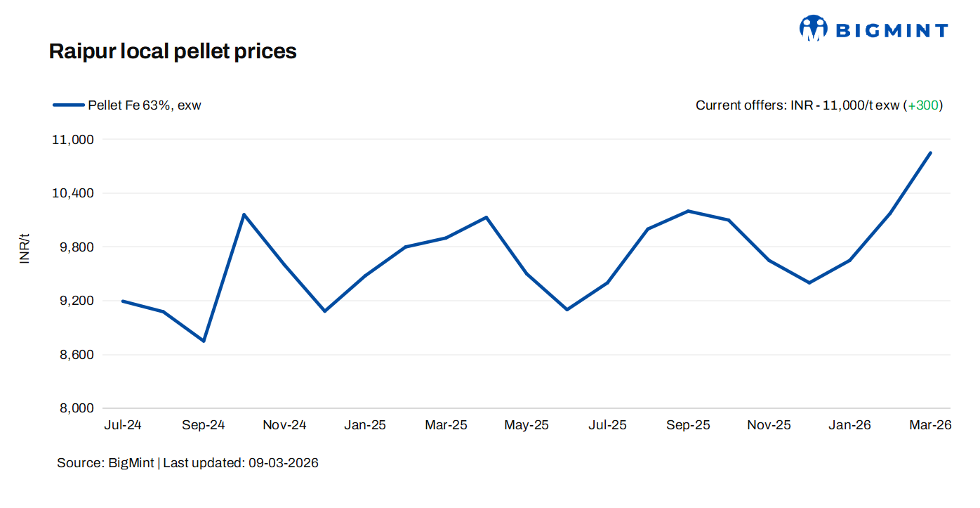Select the May-25 x-axis label

click(527, 425)
